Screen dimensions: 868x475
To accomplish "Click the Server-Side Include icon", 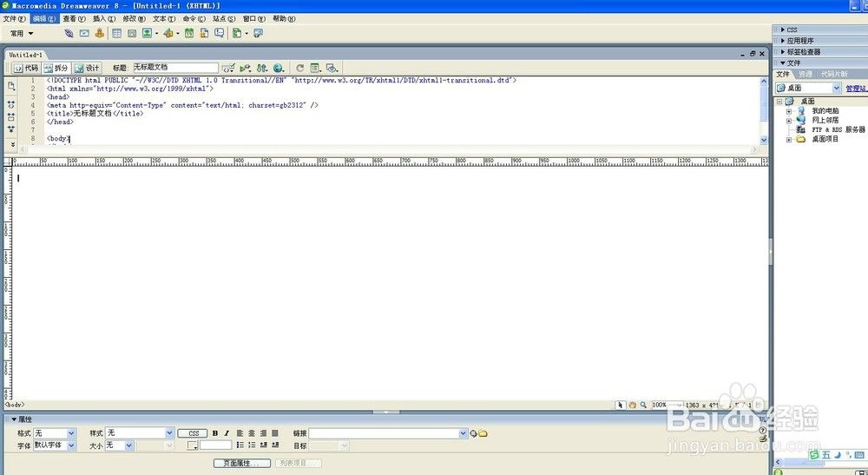I will 204,33.
